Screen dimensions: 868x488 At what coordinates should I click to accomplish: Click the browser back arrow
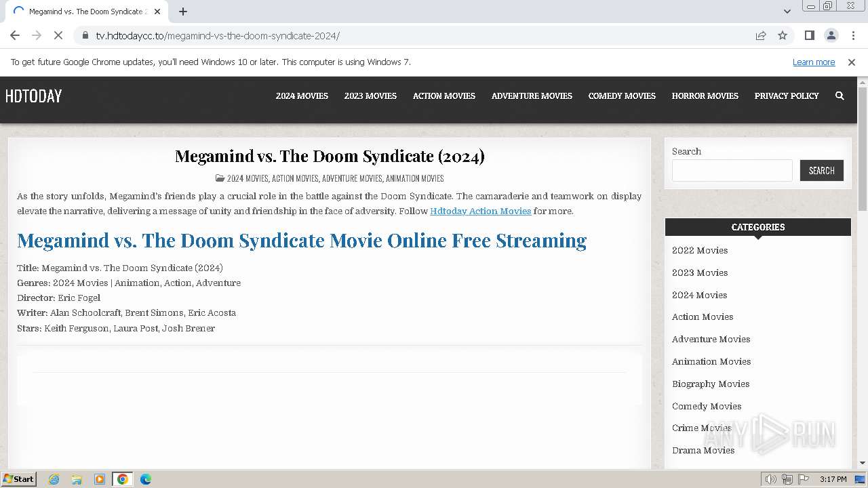(x=15, y=35)
